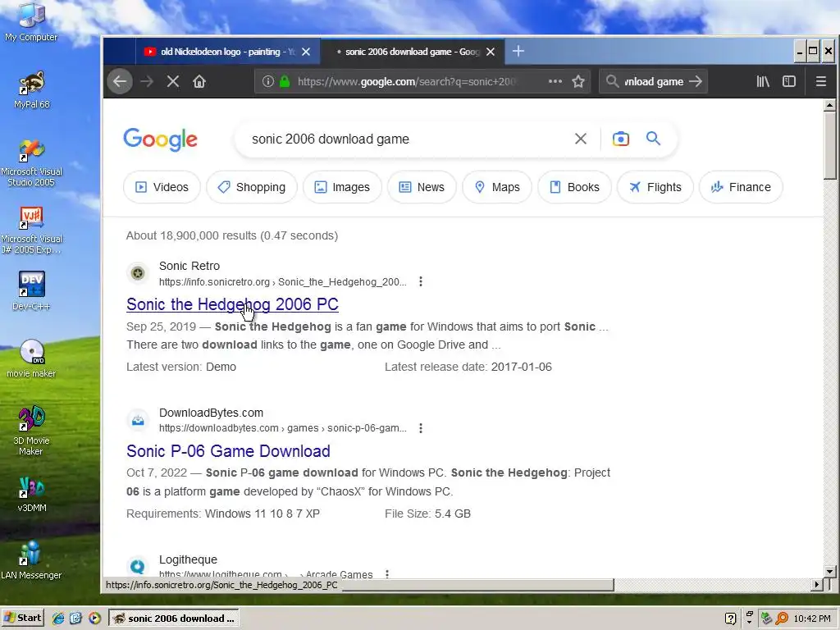
Task: Search by image with camera icon
Action: pos(620,139)
